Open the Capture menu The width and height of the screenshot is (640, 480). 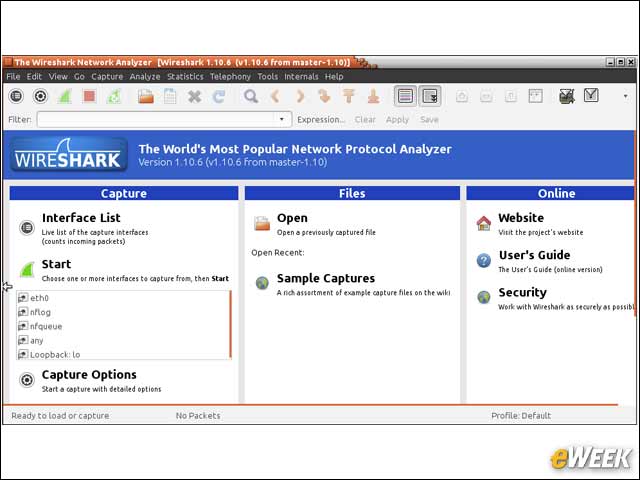[x=107, y=76]
